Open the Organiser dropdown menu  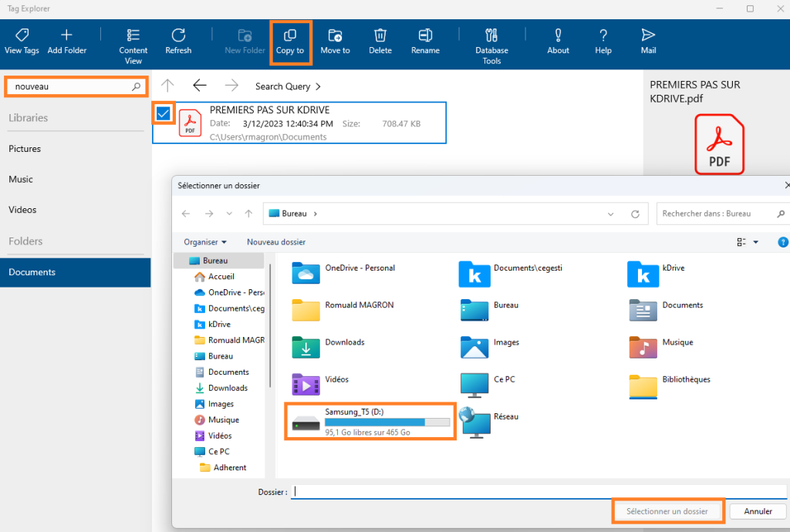pyautogui.click(x=205, y=242)
